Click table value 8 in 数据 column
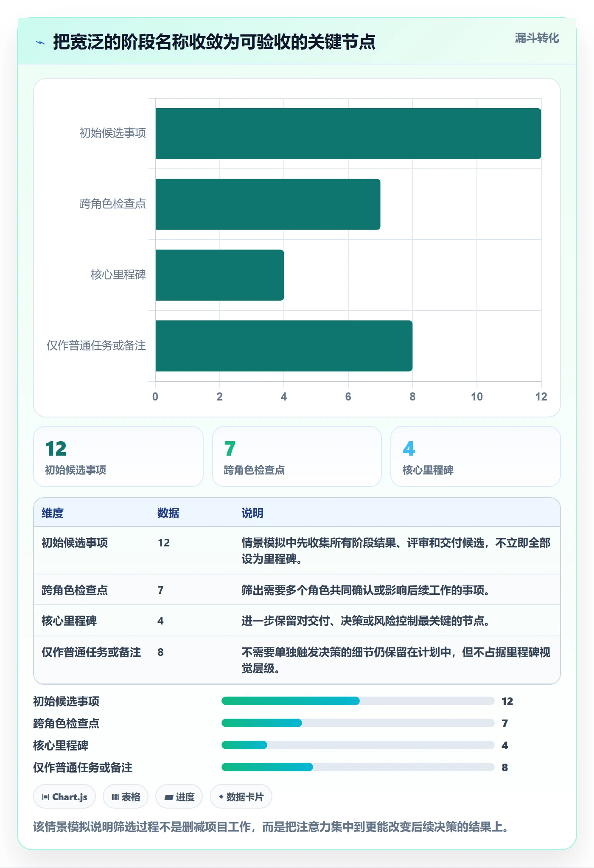The image size is (594, 868). tap(160, 652)
